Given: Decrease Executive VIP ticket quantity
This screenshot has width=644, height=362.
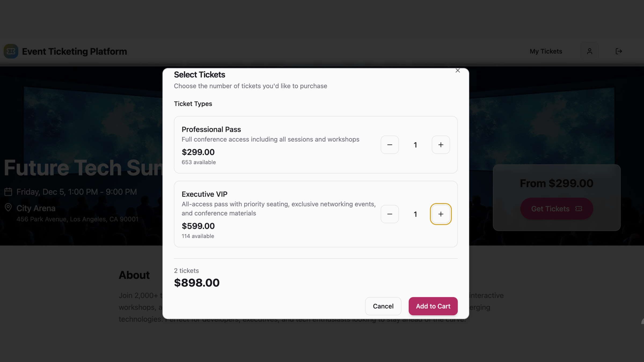Looking at the screenshot, I should click(x=390, y=214).
